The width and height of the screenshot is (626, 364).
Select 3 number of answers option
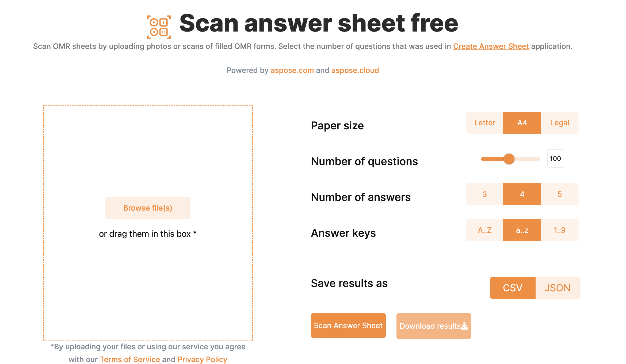[485, 194]
